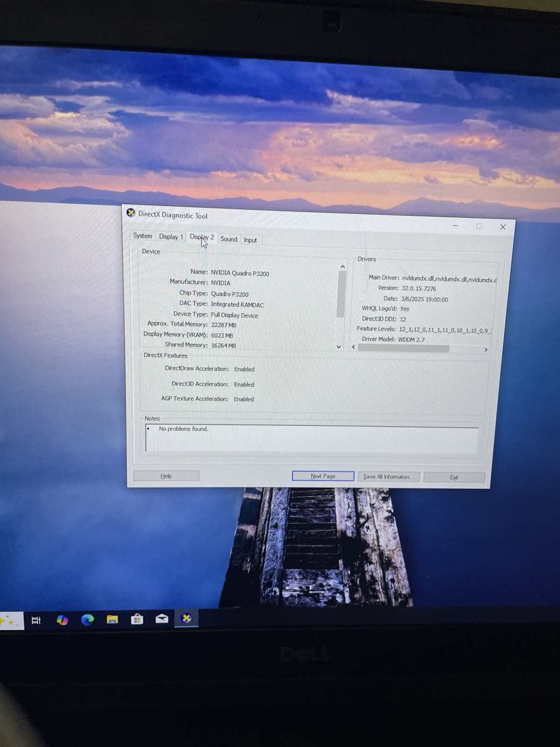Click taskbar search highlights icon
The width and height of the screenshot is (560, 747).
[10, 621]
